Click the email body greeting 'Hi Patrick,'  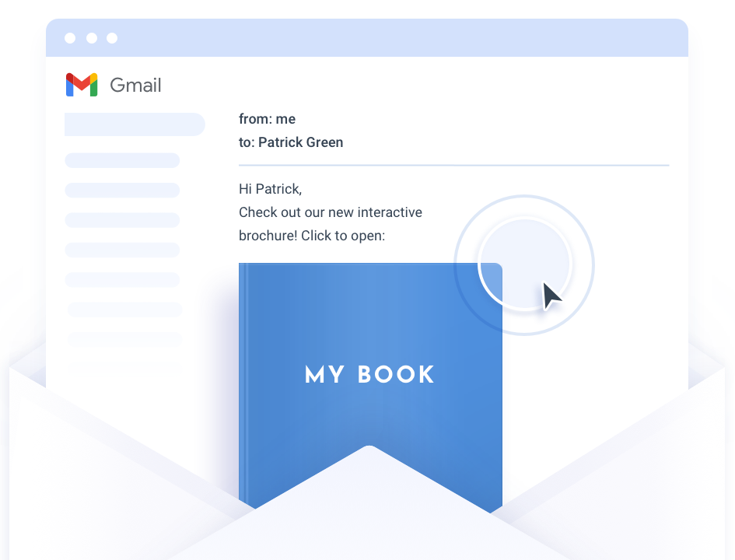pos(270,188)
